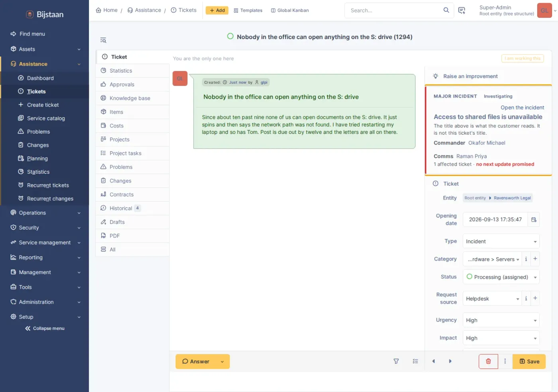This screenshot has width=558, height=392.
Task: Open the three-dot more actions menu
Action: coord(505,361)
